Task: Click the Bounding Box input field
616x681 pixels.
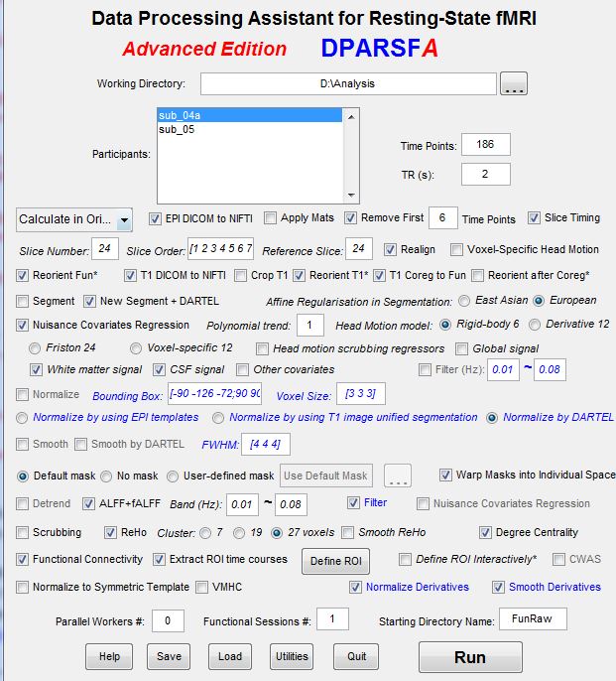Action: [215, 394]
